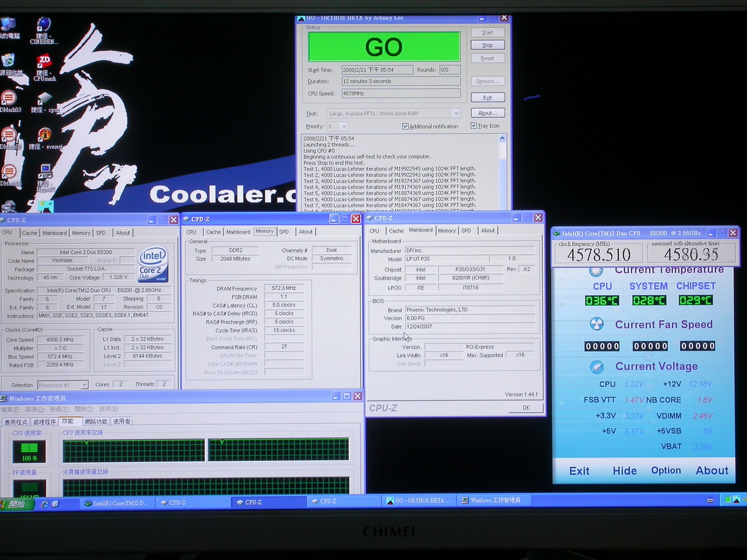The width and height of the screenshot is (747, 560).
Task: Open the Mainboard tab in the leftmost CPU-Z window
Action: coord(55,233)
